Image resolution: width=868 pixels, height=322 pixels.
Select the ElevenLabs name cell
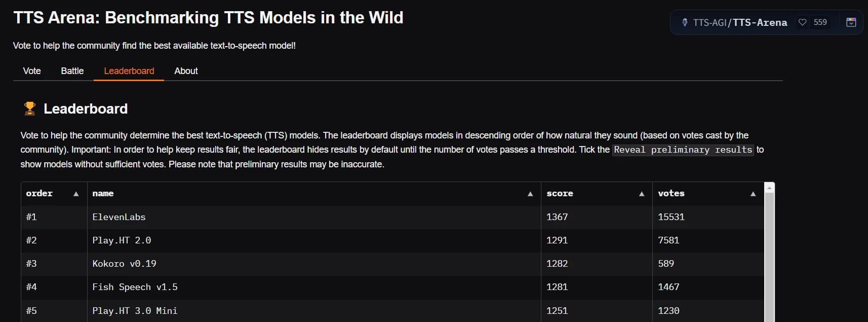click(x=119, y=217)
